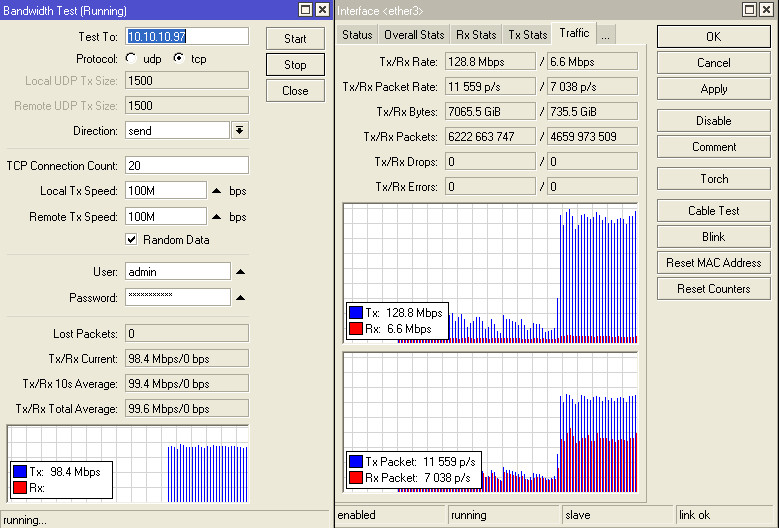The width and height of the screenshot is (779, 528).
Task: Run Cable Test on ether3
Action: [714, 211]
